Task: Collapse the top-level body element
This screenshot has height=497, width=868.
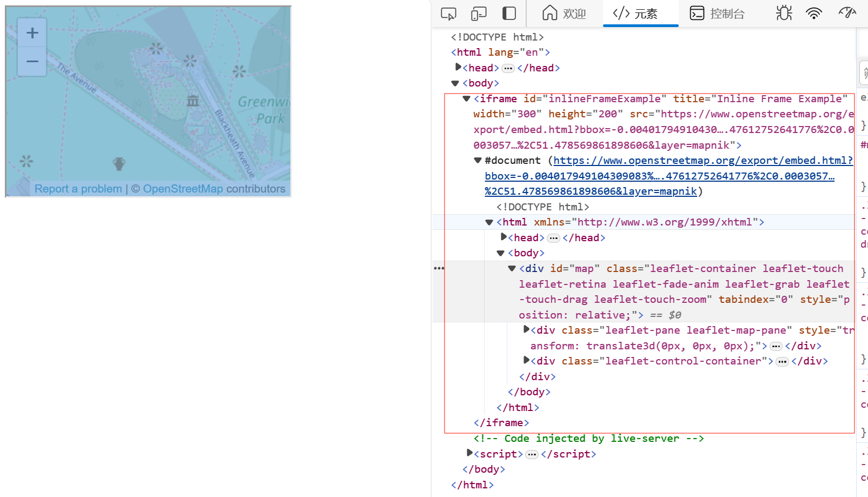Action: click(455, 83)
